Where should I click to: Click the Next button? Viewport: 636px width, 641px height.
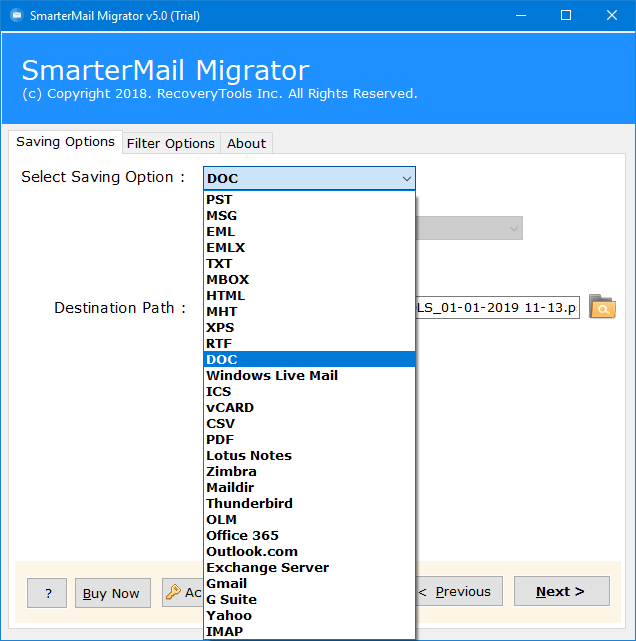pos(562,591)
